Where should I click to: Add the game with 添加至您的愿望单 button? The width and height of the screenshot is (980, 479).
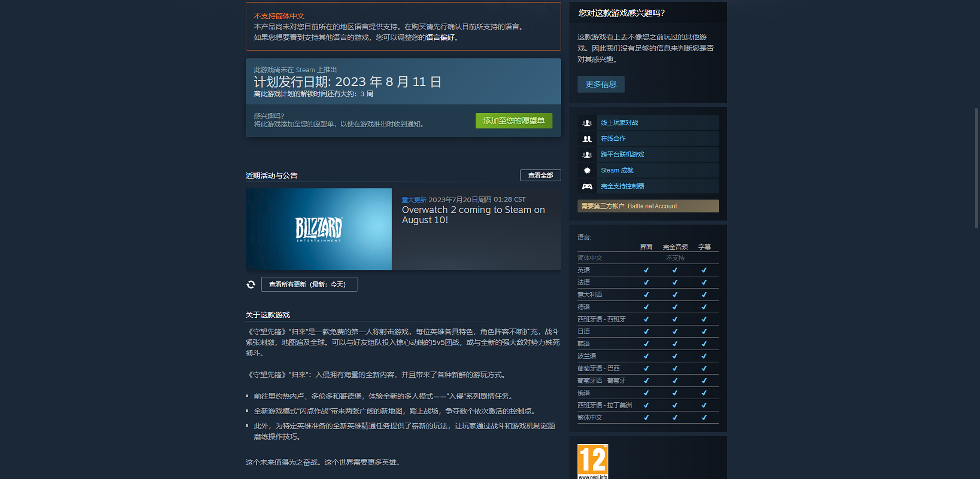click(x=513, y=121)
